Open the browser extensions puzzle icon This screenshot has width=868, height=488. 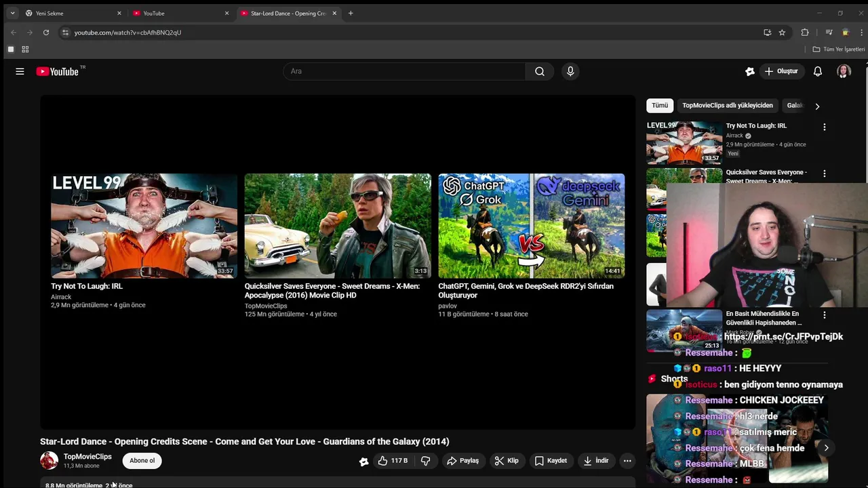tap(805, 33)
